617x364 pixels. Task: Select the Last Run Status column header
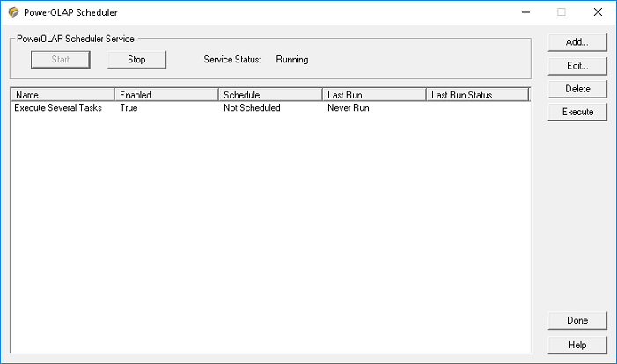pos(476,95)
